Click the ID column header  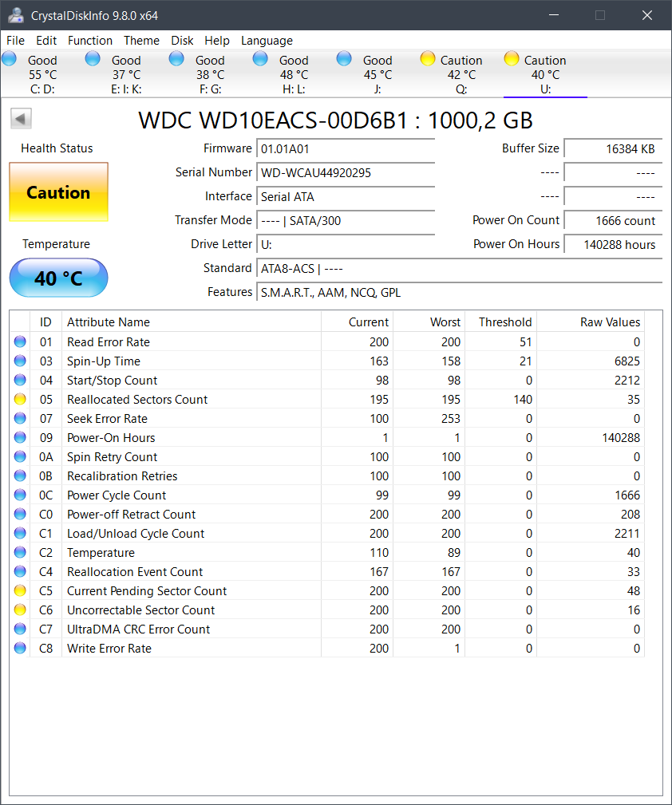pyautogui.click(x=45, y=322)
